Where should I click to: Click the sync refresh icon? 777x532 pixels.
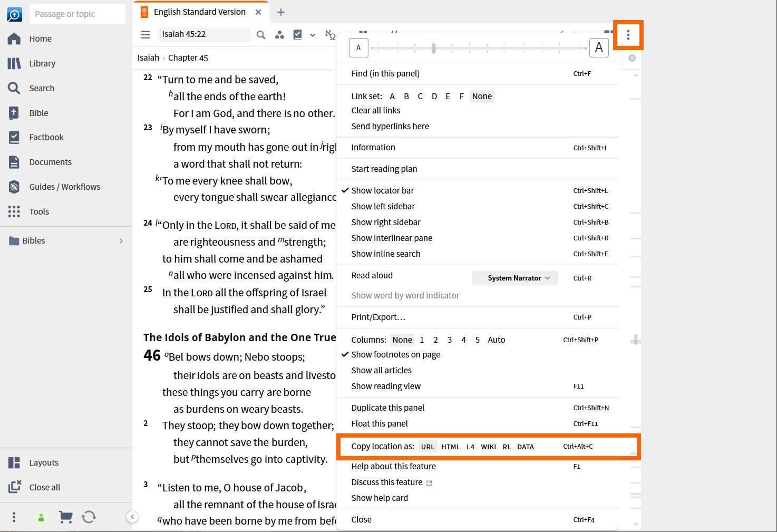point(89,517)
